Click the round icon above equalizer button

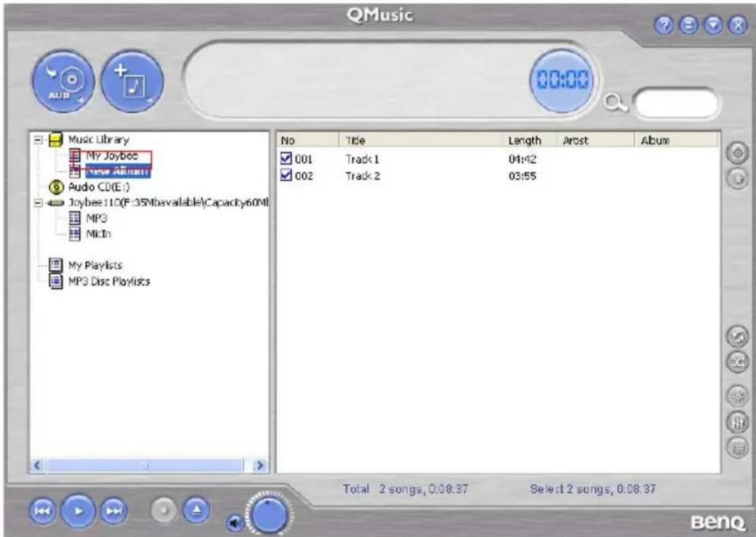coord(737,397)
